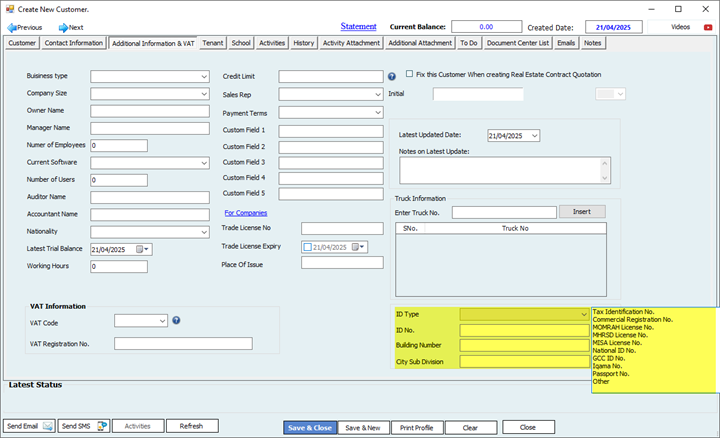Click the Previous arrow icon

[12, 28]
